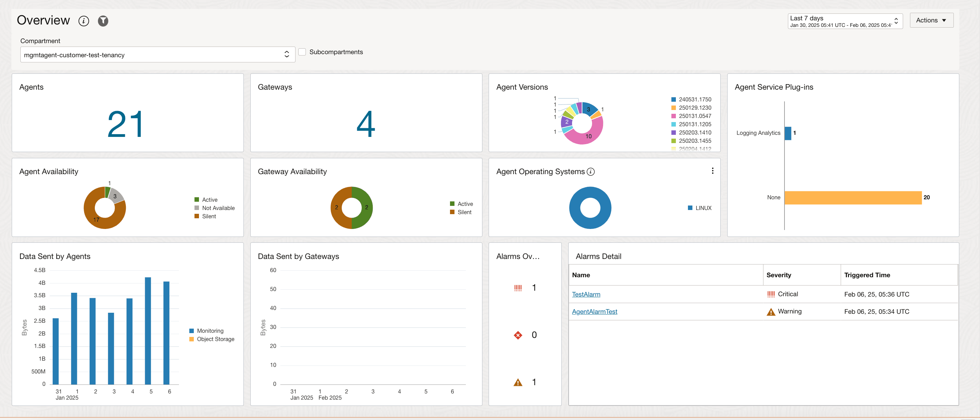Open the Overview information icon
The image size is (980, 420).
[x=84, y=21]
